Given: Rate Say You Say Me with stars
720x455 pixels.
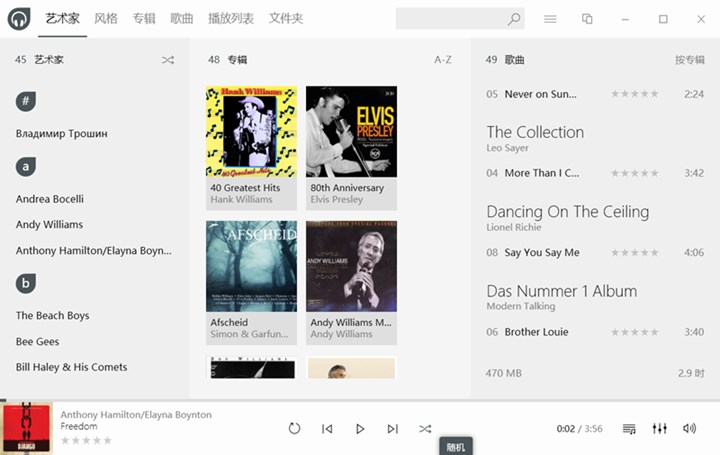Looking at the screenshot, I should 635,253.
